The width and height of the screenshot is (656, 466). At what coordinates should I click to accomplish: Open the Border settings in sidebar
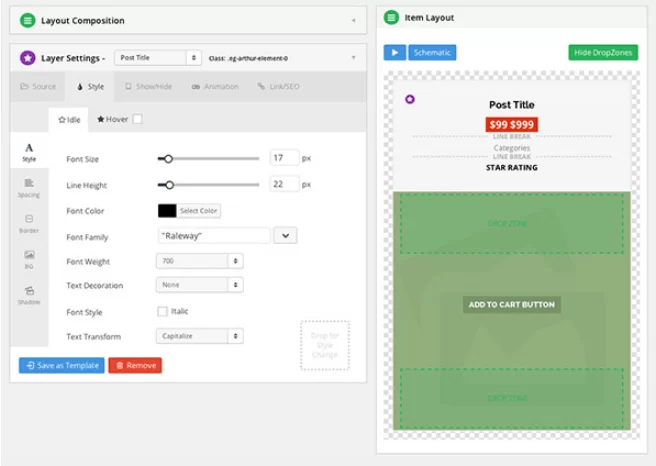(x=29, y=223)
